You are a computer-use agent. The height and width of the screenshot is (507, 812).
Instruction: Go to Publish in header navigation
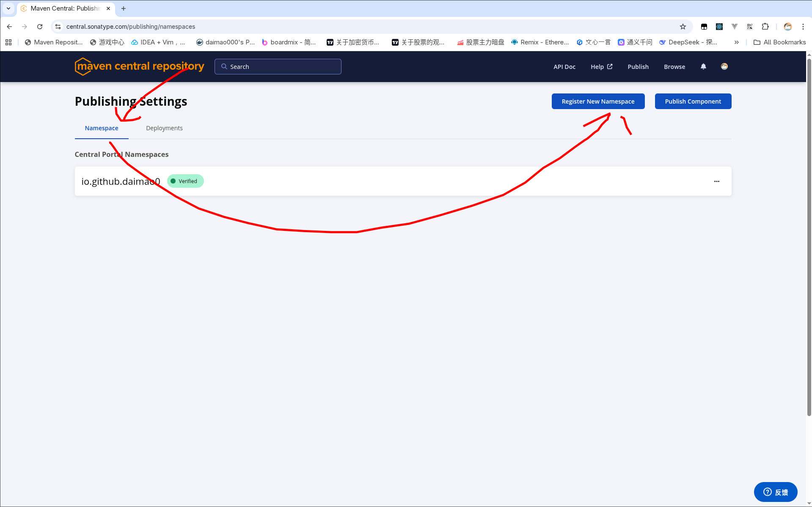638,67
